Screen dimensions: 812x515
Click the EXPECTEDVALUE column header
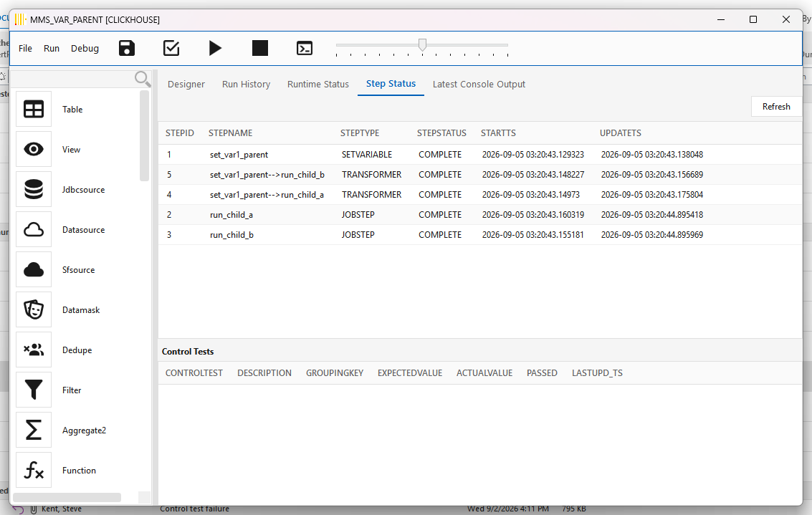(410, 372)
